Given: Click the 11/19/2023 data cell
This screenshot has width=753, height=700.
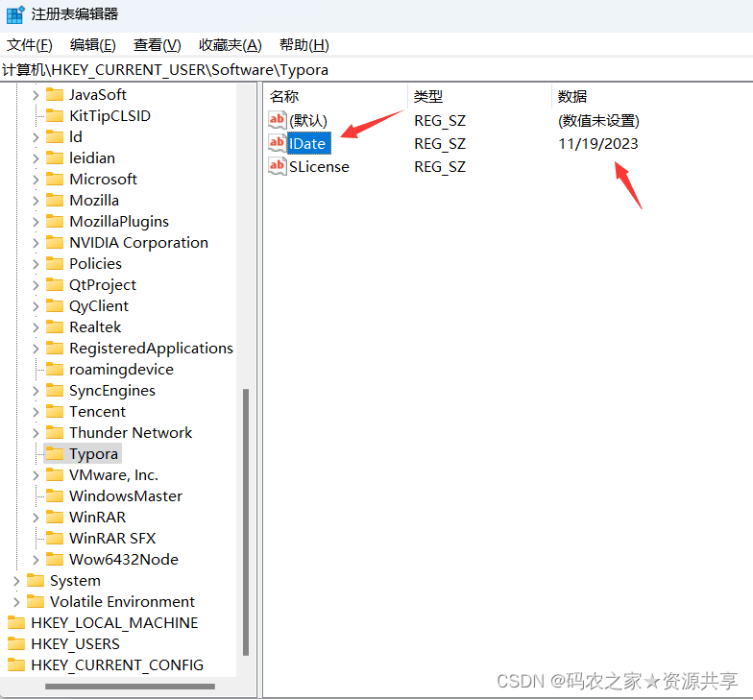Looking at the screenshot, I should pos(597,144).
